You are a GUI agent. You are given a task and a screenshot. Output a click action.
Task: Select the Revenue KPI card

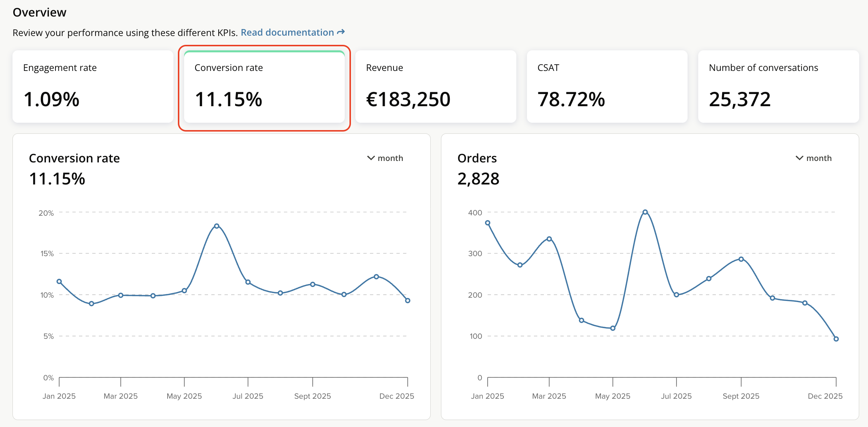pos(435,87)
